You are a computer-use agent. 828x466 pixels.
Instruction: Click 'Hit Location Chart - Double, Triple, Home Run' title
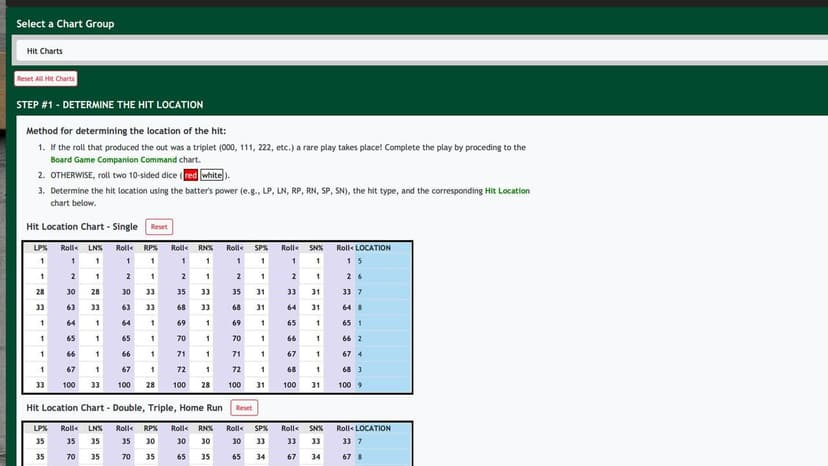click(124, 408)
